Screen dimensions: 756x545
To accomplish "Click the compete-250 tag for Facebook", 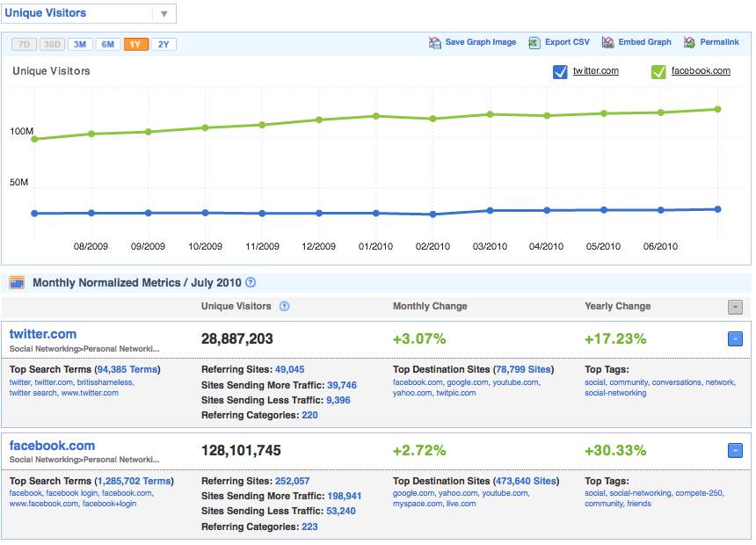I will tap(699, 493).
